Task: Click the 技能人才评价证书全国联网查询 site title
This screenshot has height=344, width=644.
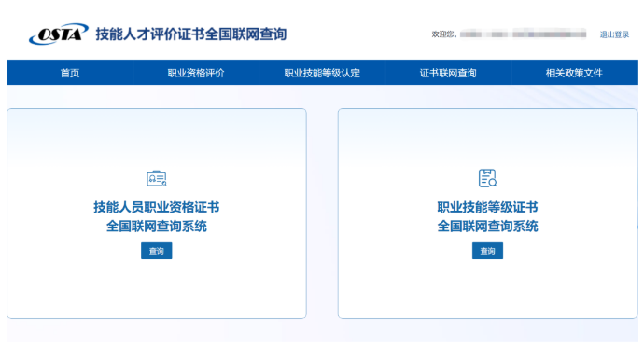Action: [191, 34]
